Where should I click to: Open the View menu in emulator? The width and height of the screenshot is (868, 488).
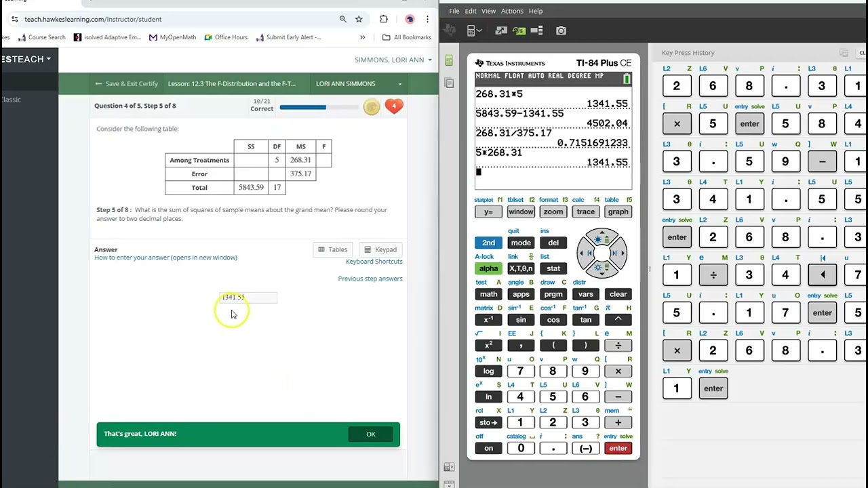point(488,11)
